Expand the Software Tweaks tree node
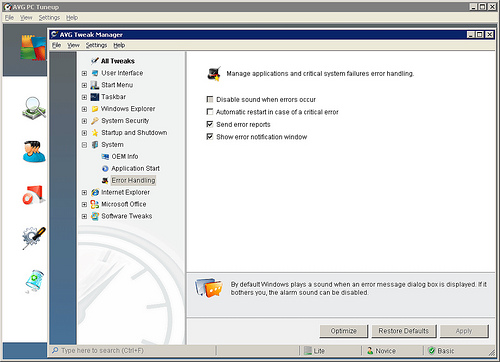The width and height of the screenshot is (500, 362). point(84,216)
